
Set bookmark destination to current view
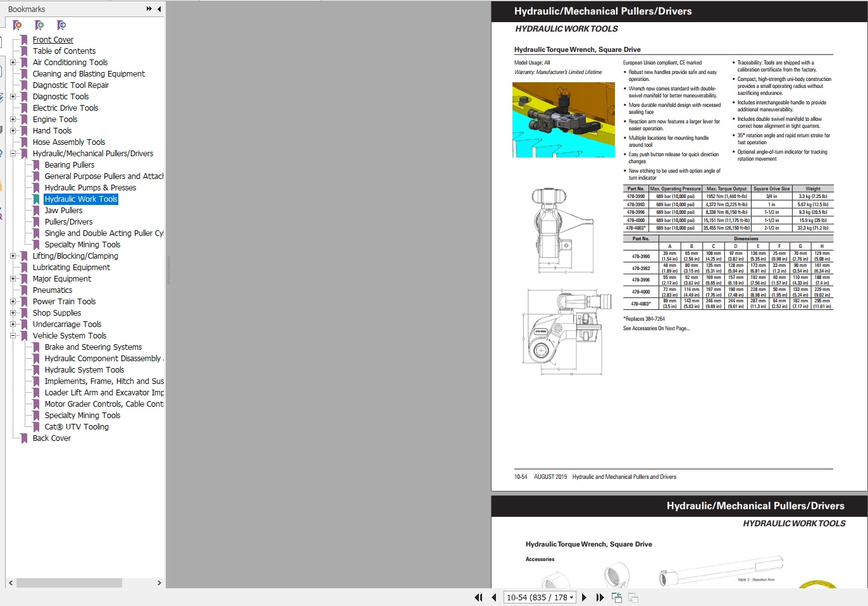click(x=62, y=25)
